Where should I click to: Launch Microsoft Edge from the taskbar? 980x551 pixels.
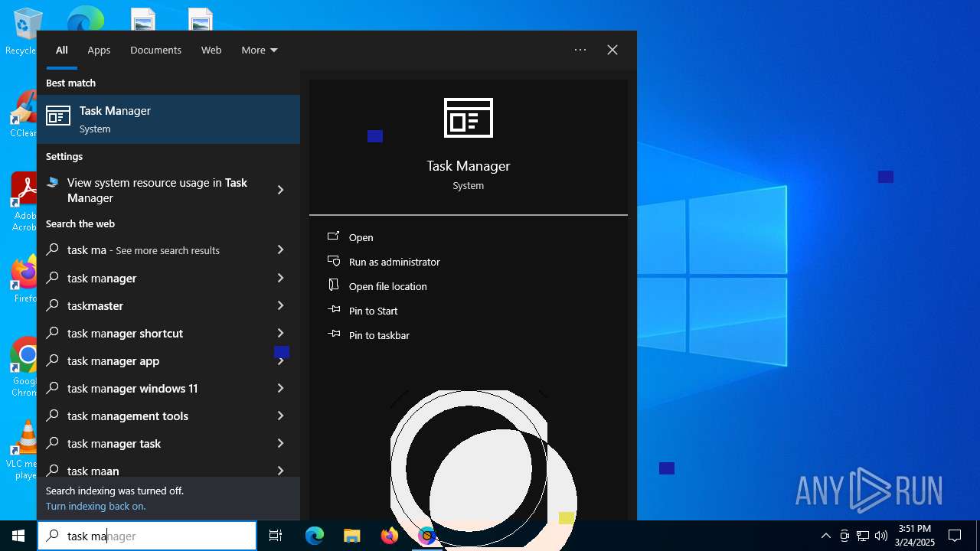tap(315, 536)
